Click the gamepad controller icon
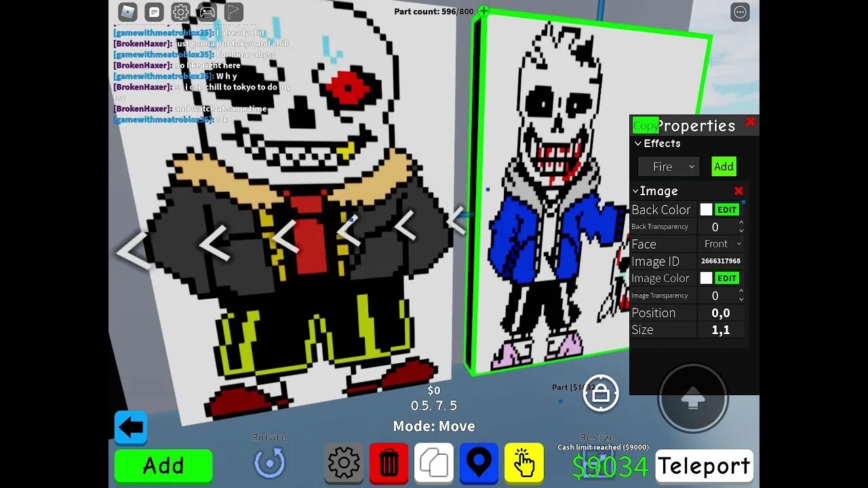The width and height of the screenshot is (868, 488). 207,12
